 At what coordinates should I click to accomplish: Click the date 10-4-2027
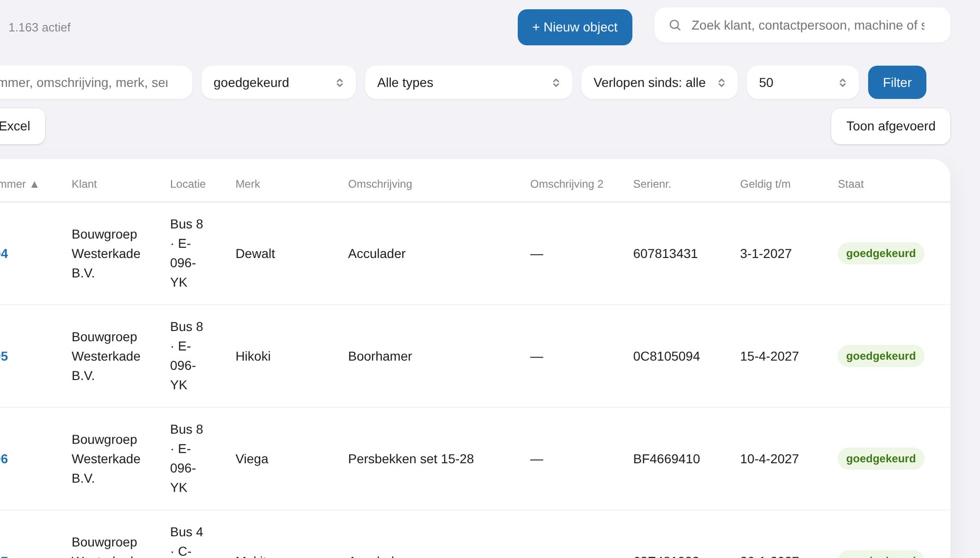(769, 459)
